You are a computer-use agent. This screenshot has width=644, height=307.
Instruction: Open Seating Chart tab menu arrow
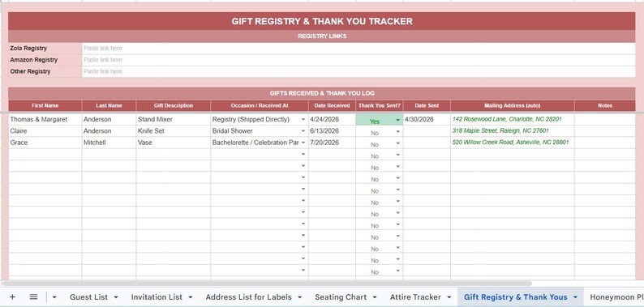pos(375,297)
